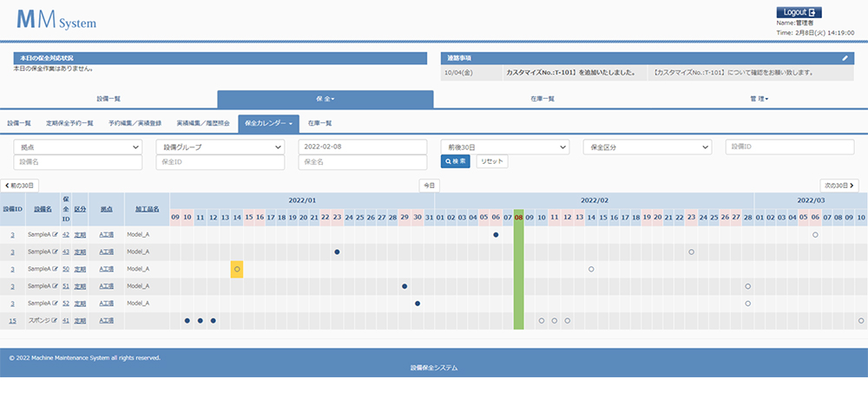Click filled dot on 01/23 in ID 43 row
Viewport: 868px width, 399px height.
tap(337, 252)
